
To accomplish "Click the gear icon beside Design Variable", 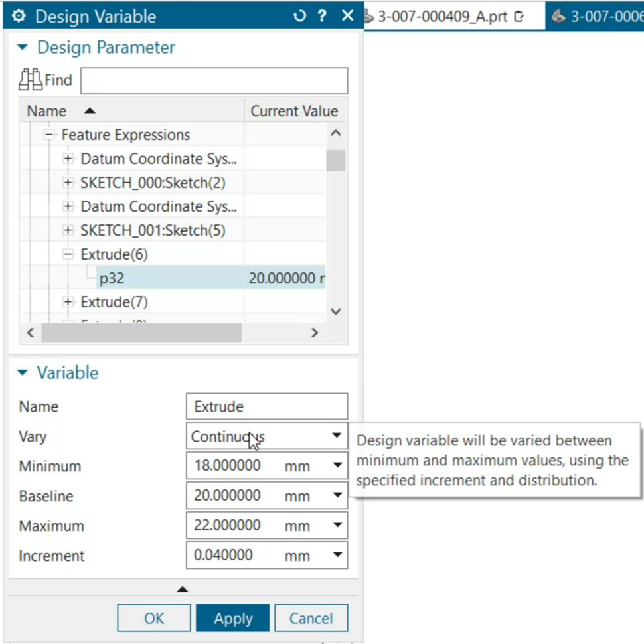I will pyautogui.click(x=19, y=16).
